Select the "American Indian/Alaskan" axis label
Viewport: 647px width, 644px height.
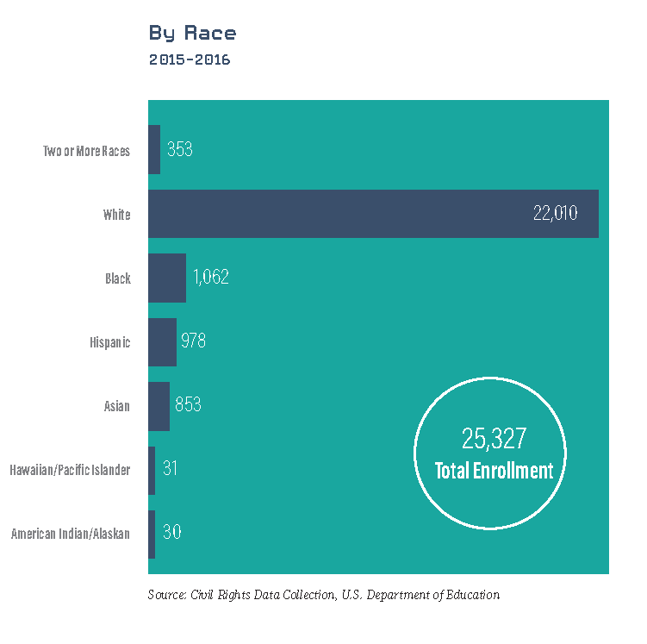click(70, 534)
